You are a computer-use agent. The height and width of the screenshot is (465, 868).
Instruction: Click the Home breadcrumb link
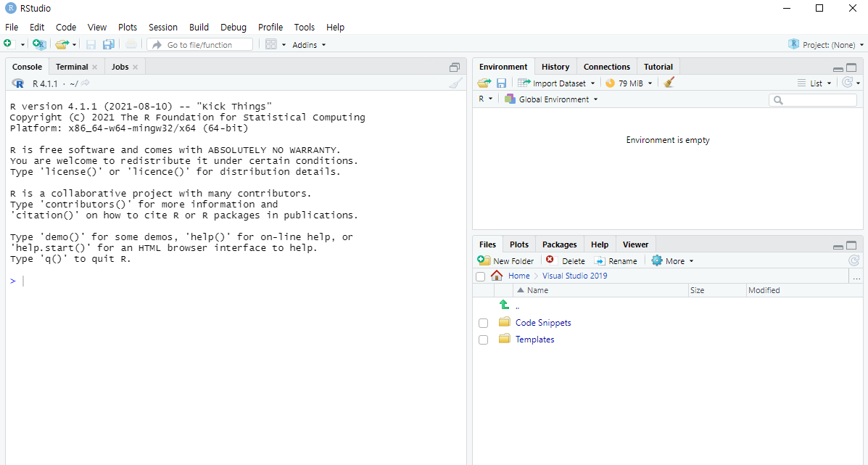tap(518, 276)
